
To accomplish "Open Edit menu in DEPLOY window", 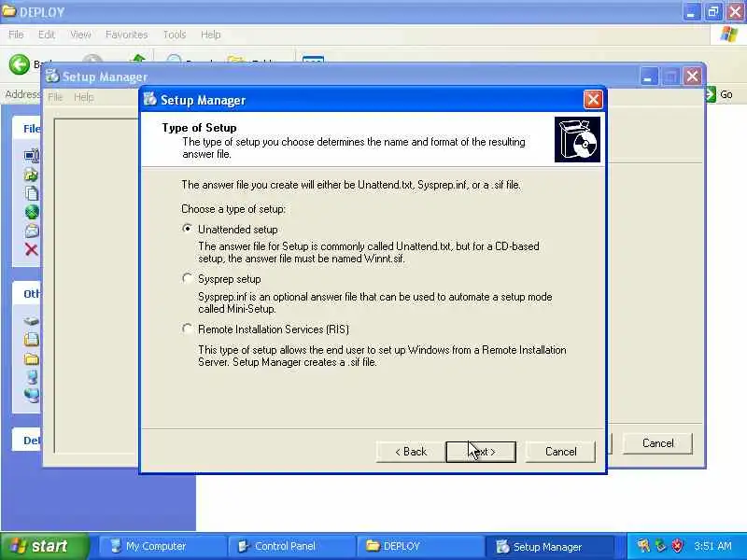I will point(46,35).
